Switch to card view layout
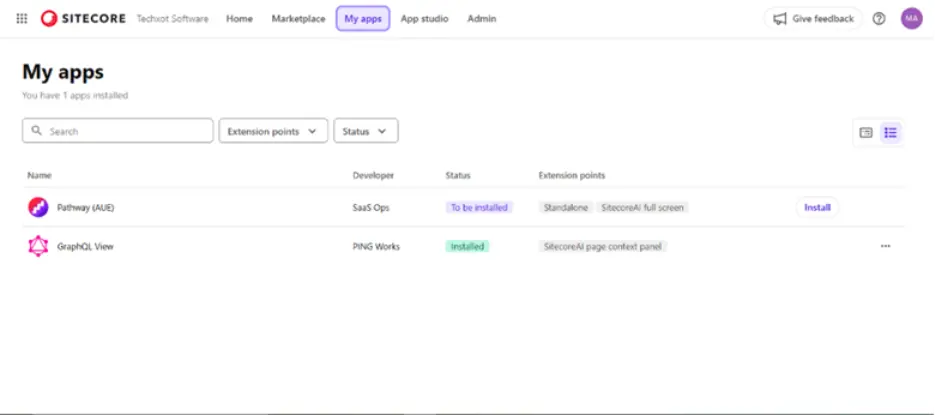The image size is (936, 415). (x=866, y=133)
